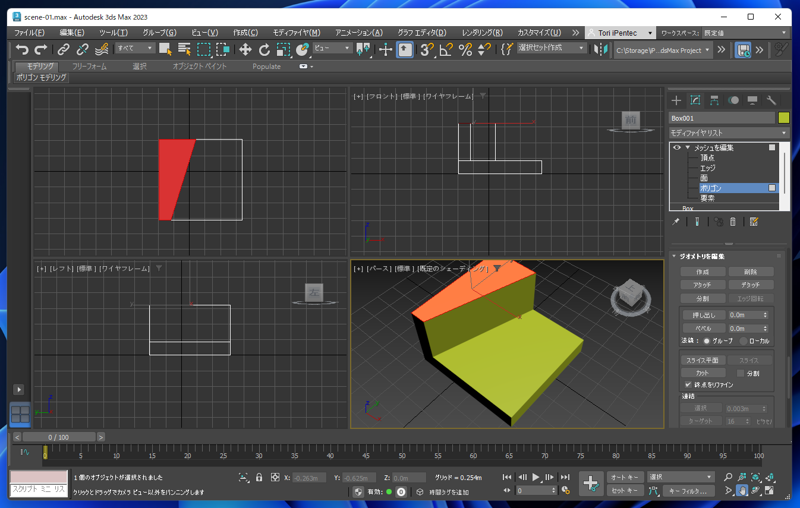The image size is (800, 508).
Task: Open the 選択セット作成 dropdown
Action: tap(551, 48)
